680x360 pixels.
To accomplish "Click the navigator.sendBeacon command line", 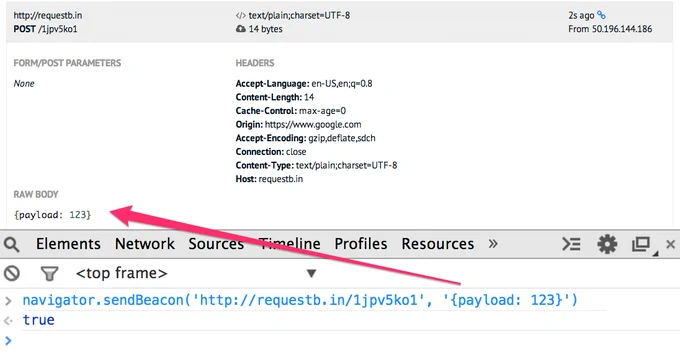I will (x=300, y=300).
